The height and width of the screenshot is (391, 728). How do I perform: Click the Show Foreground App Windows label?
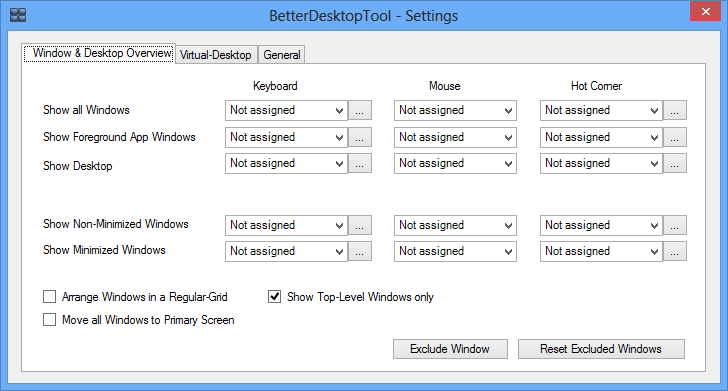pos(119,137)
